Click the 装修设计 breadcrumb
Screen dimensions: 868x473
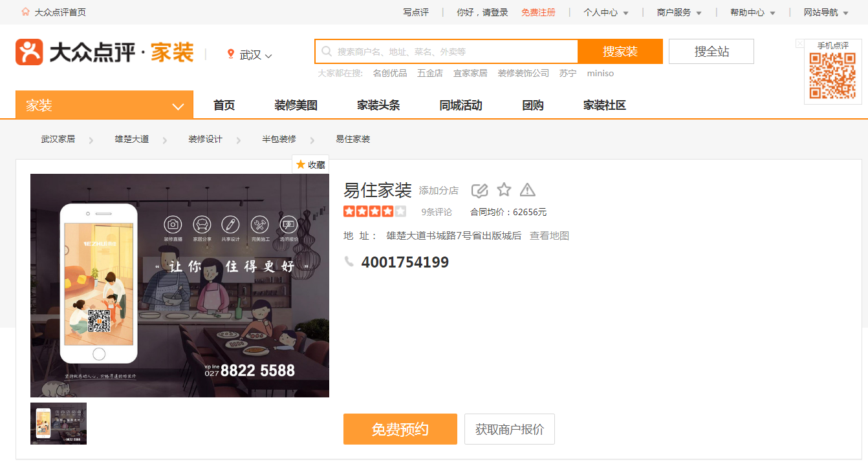(205, 139)
